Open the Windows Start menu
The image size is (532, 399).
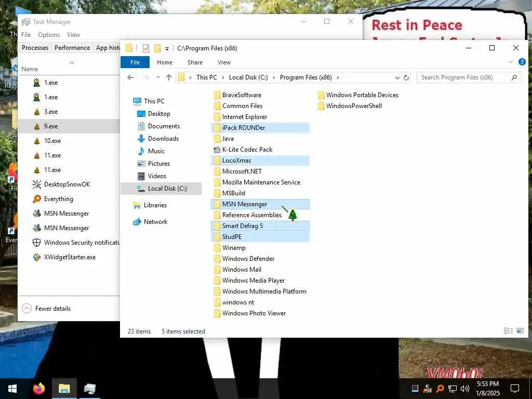[12, 389]
